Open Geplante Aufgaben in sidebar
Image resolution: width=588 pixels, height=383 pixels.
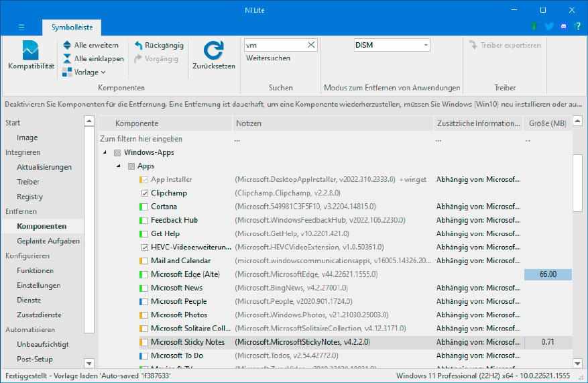click(48, 241)
